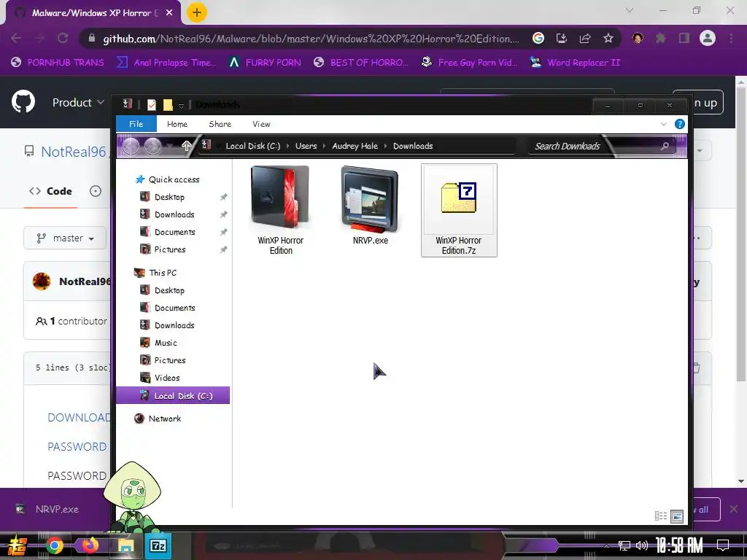
Task: Click Explorer back navigation button
Action: (x=131, y=146)
